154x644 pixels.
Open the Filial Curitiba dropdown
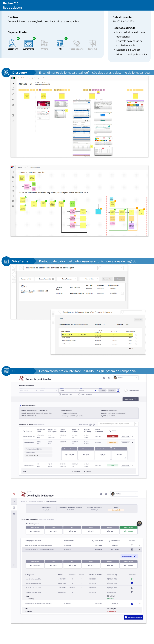point(88,390)
